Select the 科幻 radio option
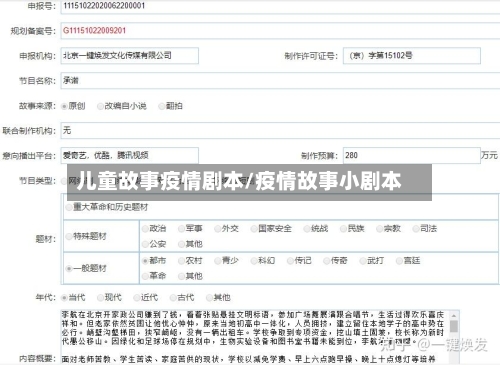500x365 pixels. (x=254, y=261)
